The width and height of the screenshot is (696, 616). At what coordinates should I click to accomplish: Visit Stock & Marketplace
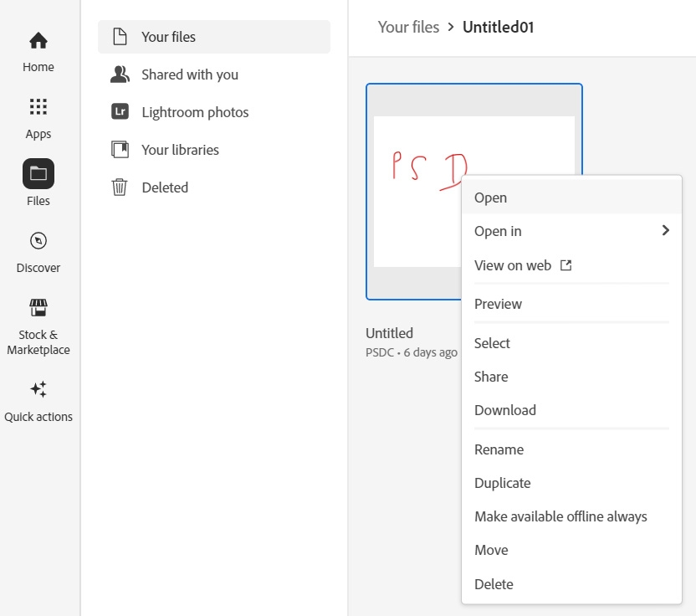point(38,308)
